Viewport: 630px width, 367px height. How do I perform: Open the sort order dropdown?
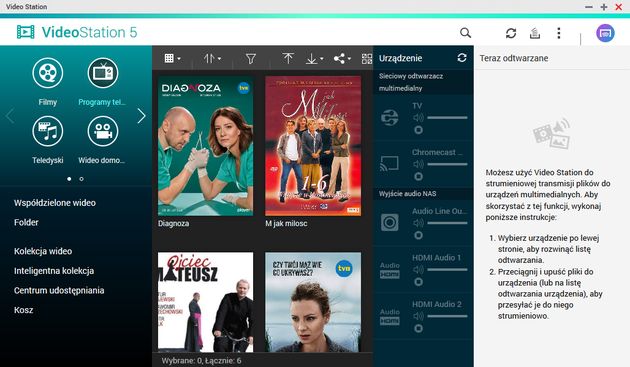click(212, 59)
